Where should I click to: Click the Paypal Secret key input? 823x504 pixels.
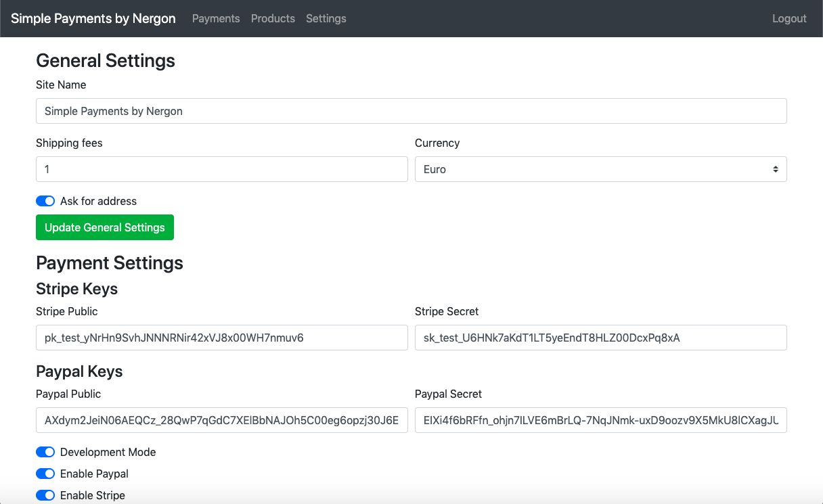pyautogui.click(x=600, y=420)
